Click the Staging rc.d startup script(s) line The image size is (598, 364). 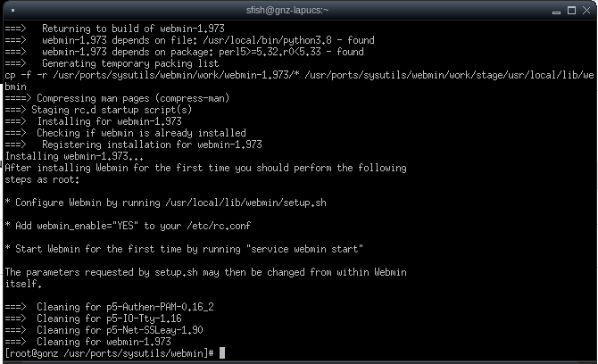coord(98,110)
